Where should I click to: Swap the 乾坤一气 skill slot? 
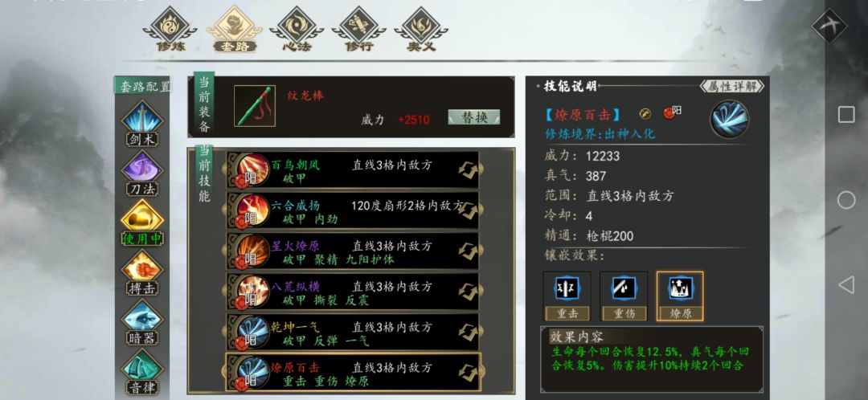[x=468, y=332]
